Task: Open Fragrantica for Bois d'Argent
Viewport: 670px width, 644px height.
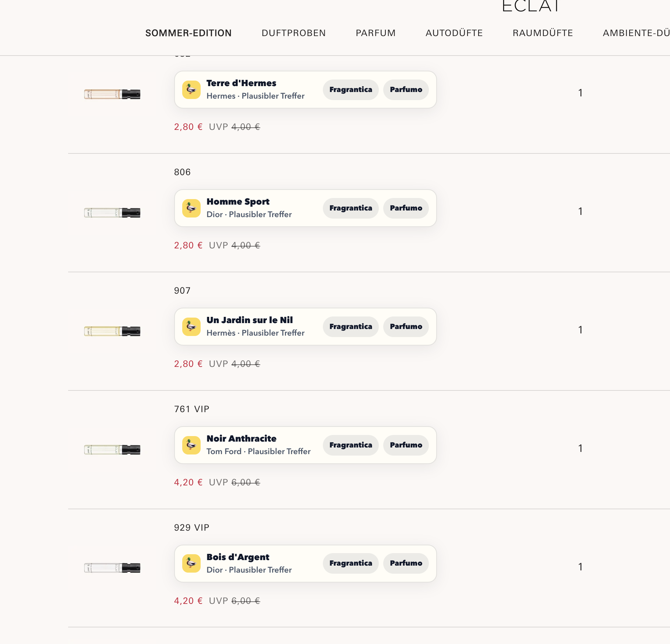Action: click(x=350, y=563)
